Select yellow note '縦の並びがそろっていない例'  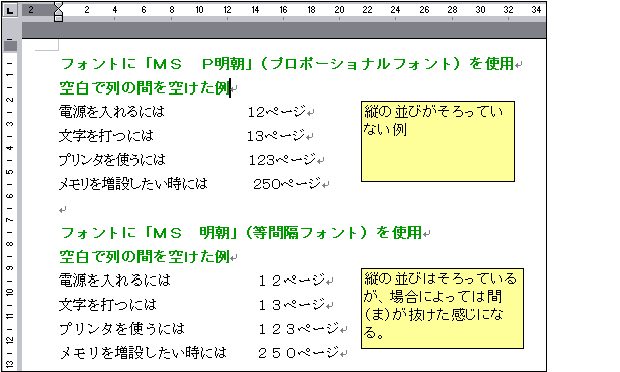(438, 142)
